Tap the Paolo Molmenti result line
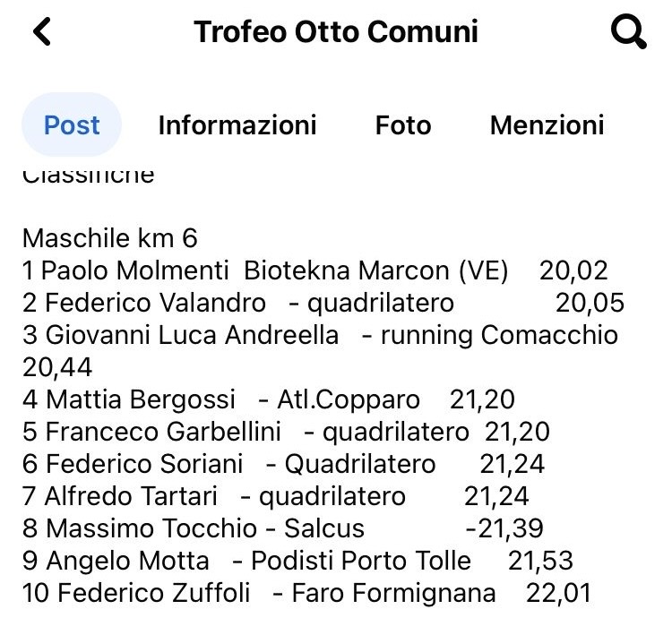Image resolution: width=672 pixels, height=635 pixels. 315,270
